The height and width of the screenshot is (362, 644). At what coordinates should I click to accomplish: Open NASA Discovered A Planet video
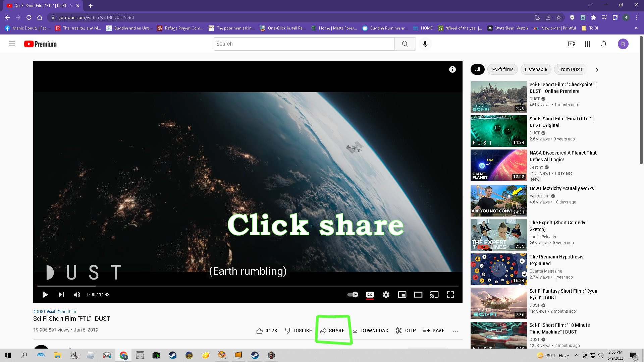click(563, 156)
